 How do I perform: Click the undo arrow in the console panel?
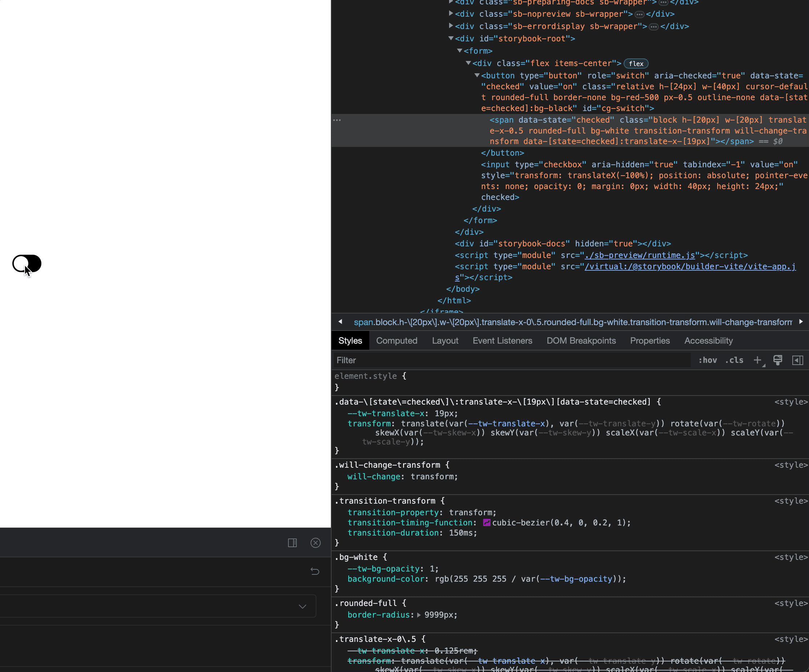(x=315, y=571)
